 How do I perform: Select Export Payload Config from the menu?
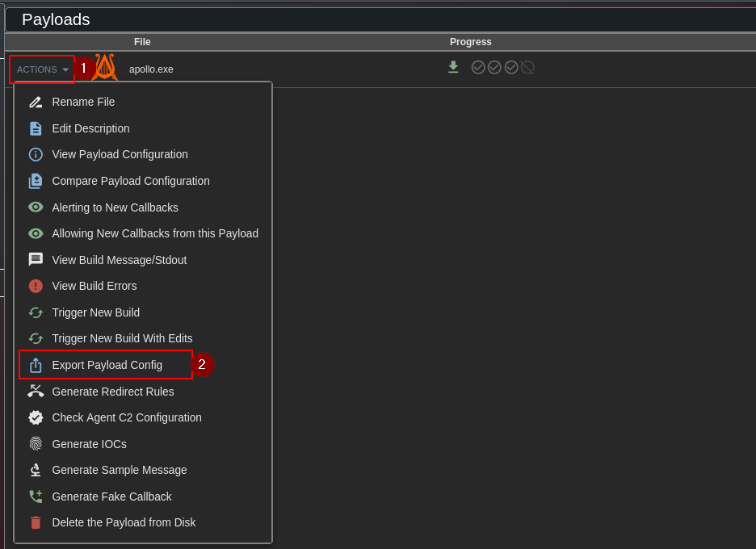[106, 365]
